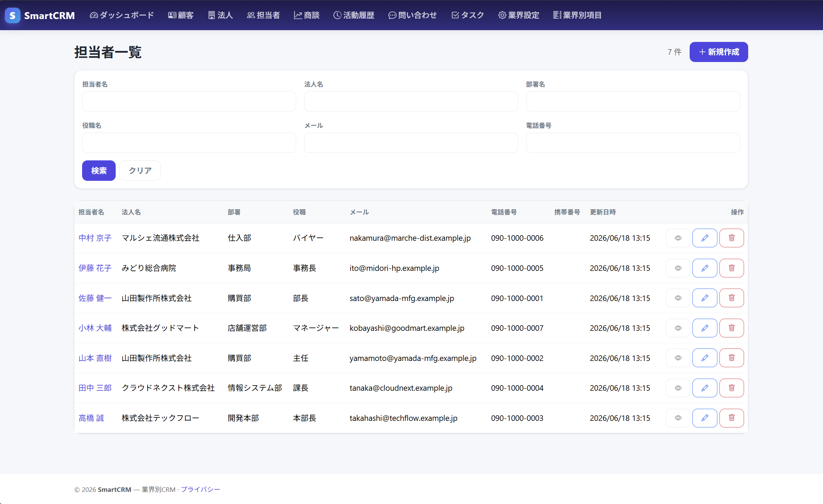The image size is (823, 504).
Task: Open the 高橋 誠 contact link
Action: click(x=91, y=418)
